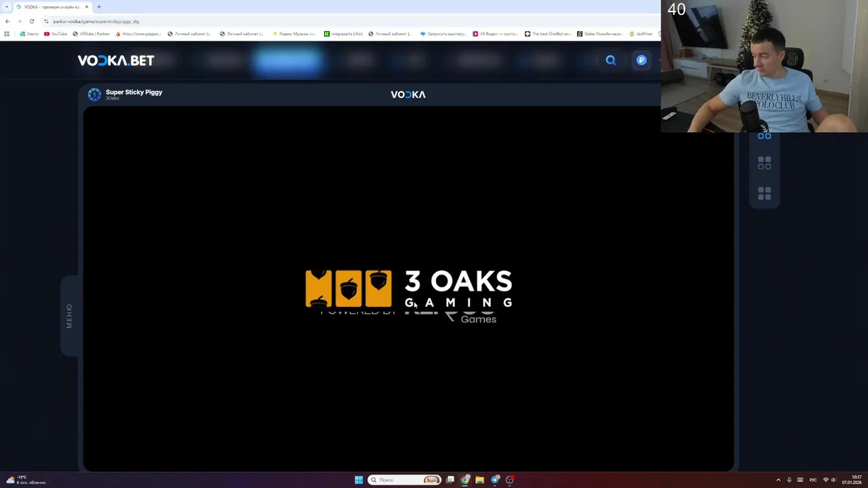868x488 pixels.
Task: Open a new browser tab
Action: pyautogui.click(x=98, y=7)
